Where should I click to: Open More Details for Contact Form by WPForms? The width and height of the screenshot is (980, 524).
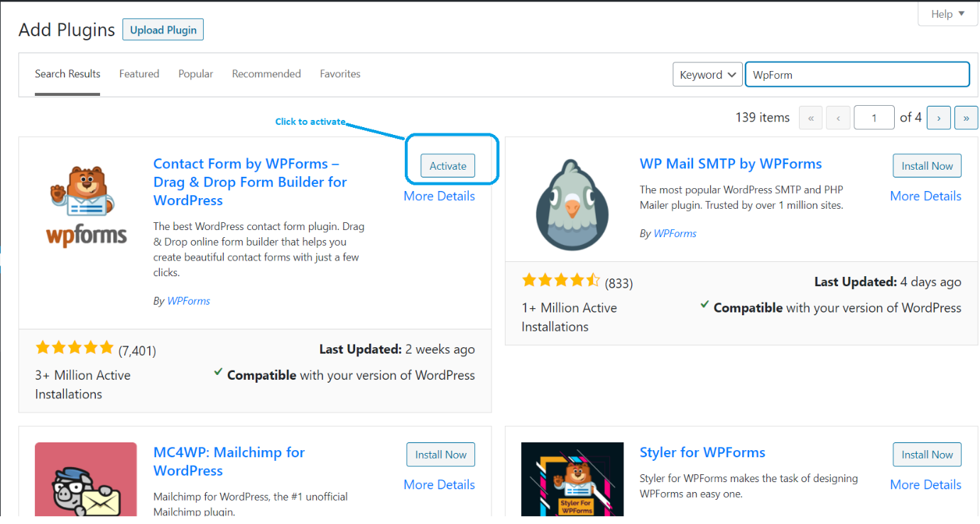(x=440, y=196)
